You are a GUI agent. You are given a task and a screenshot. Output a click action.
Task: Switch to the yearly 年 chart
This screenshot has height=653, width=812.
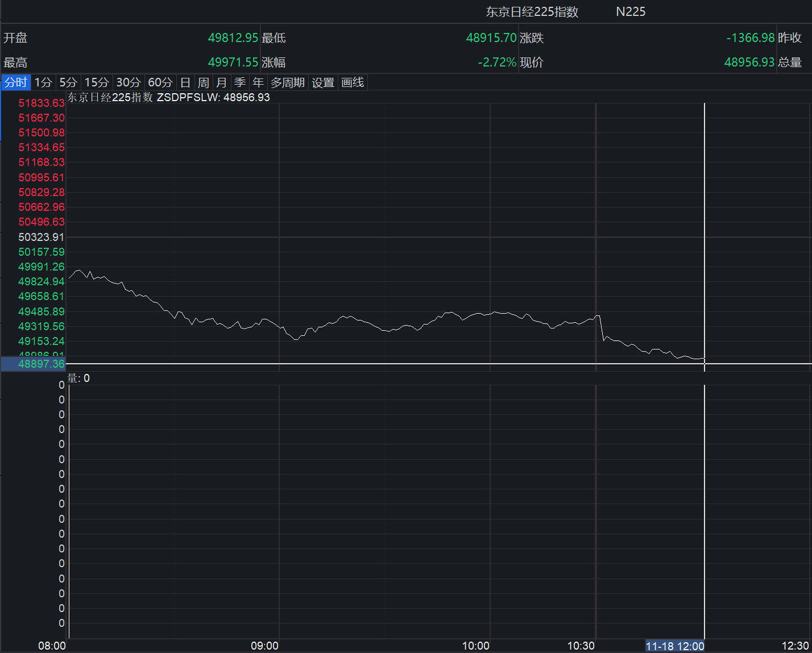pos(258,82)
